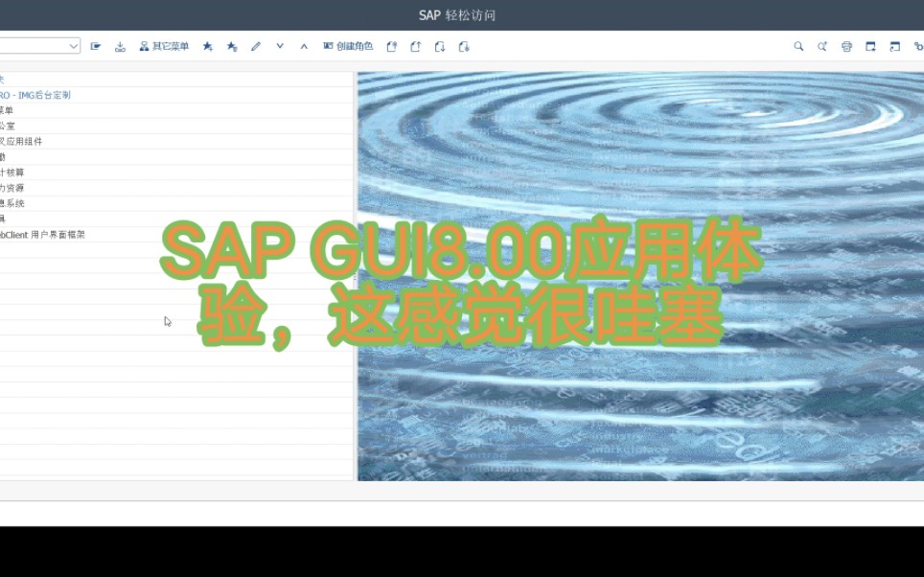Select the tree row ending in '应用组件'

tap(176, 142)
